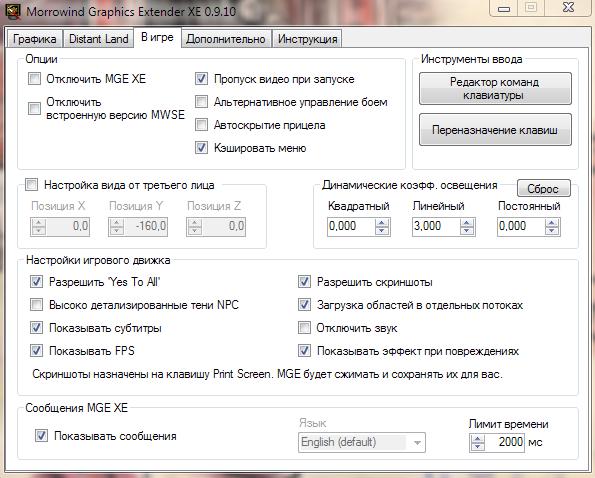Enable Настройка вида от третьего лица
Screen dimensions: 595x478
(31, 185)
